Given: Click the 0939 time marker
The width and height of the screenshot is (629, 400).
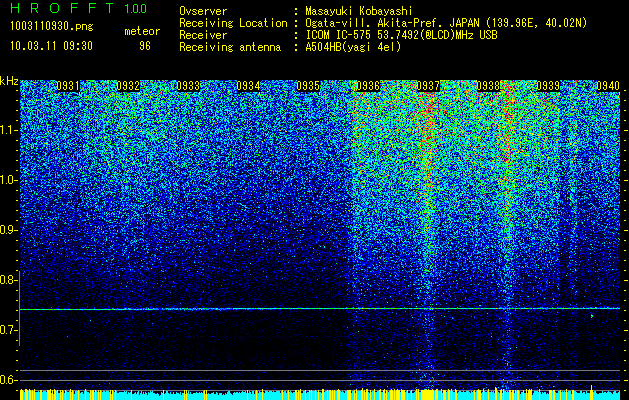Looking at the screenshot, I should [548, 86].
